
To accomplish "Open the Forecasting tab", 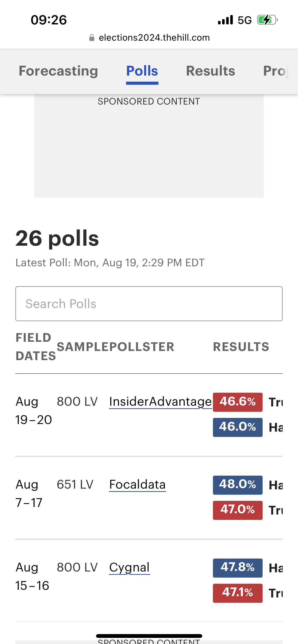I will (58, 71).
